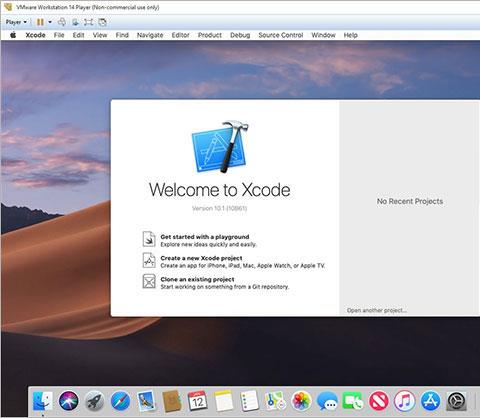
Task: Click the Apple logo menu
Action: point(13,35)
